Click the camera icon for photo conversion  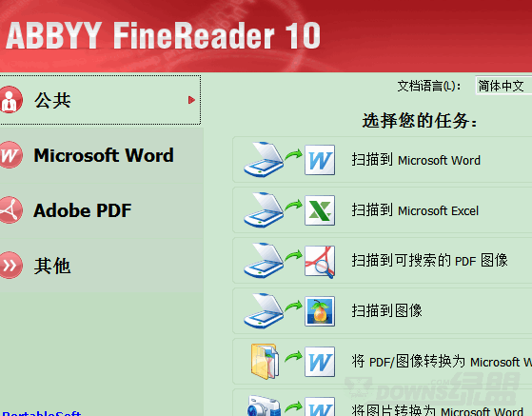264,406
